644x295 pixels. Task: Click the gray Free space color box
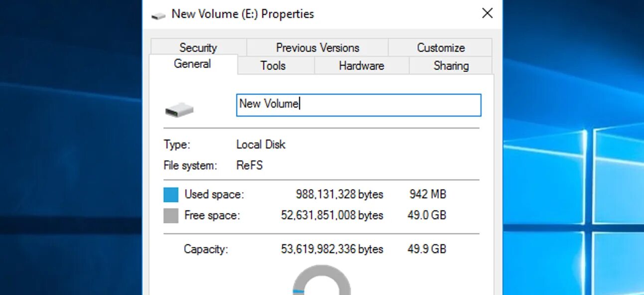pyautogui.click(x=171, y=216)
